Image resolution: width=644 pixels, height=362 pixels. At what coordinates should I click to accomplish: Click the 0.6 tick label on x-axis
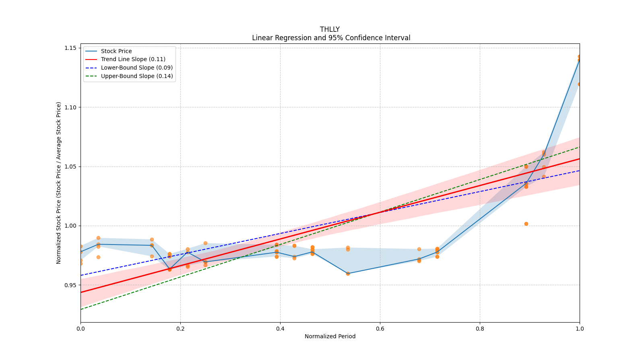[380, 329]
